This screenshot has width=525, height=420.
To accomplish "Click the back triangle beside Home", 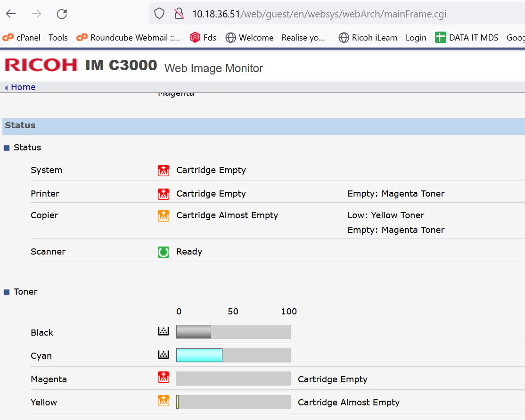I will (x=6, y=88).
